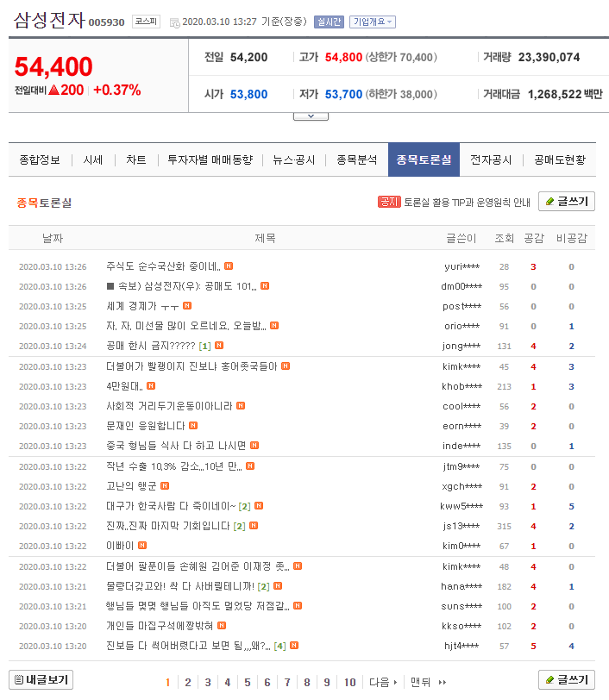Open 종목분석 tab

[356, 159]
